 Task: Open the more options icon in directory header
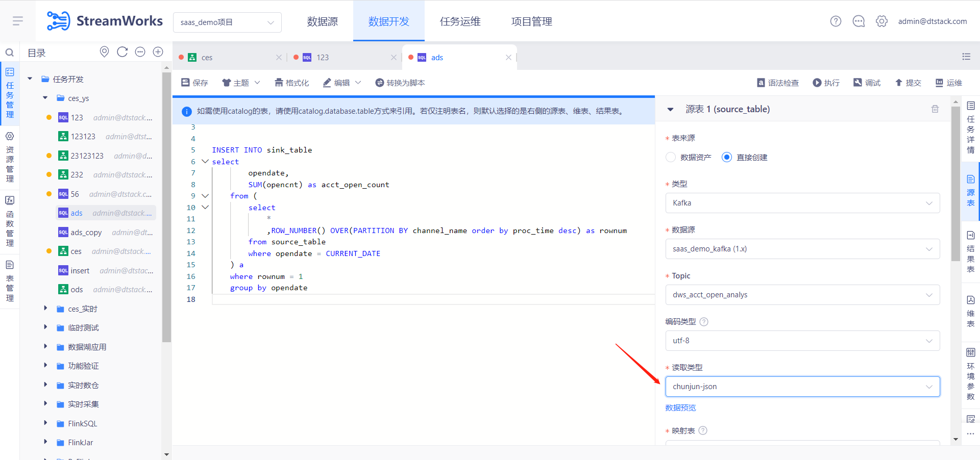140,52
